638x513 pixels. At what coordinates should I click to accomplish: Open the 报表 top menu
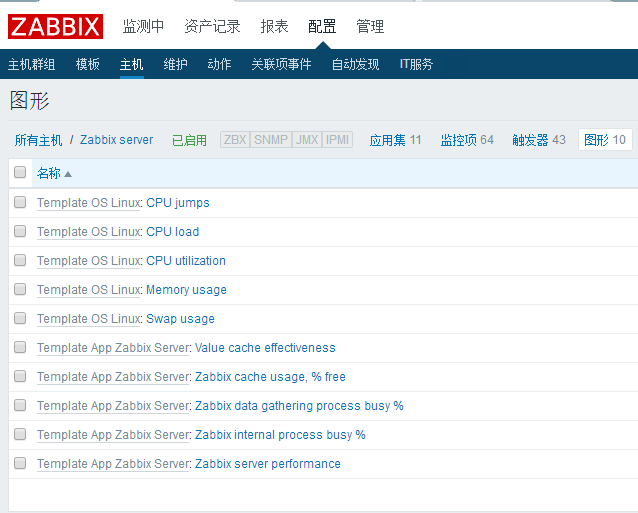274,26
